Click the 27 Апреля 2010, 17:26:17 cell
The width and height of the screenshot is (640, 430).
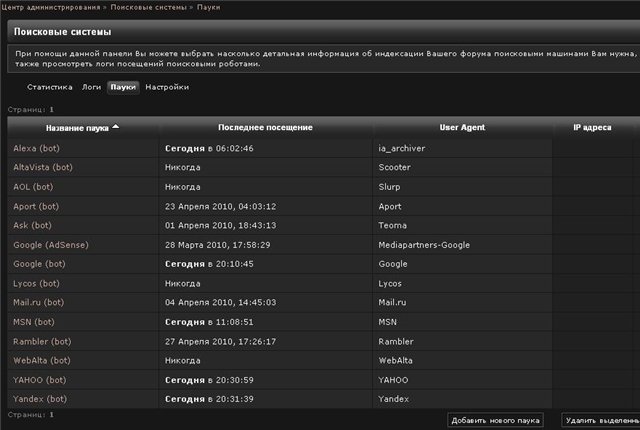click(x=265, y=341)
